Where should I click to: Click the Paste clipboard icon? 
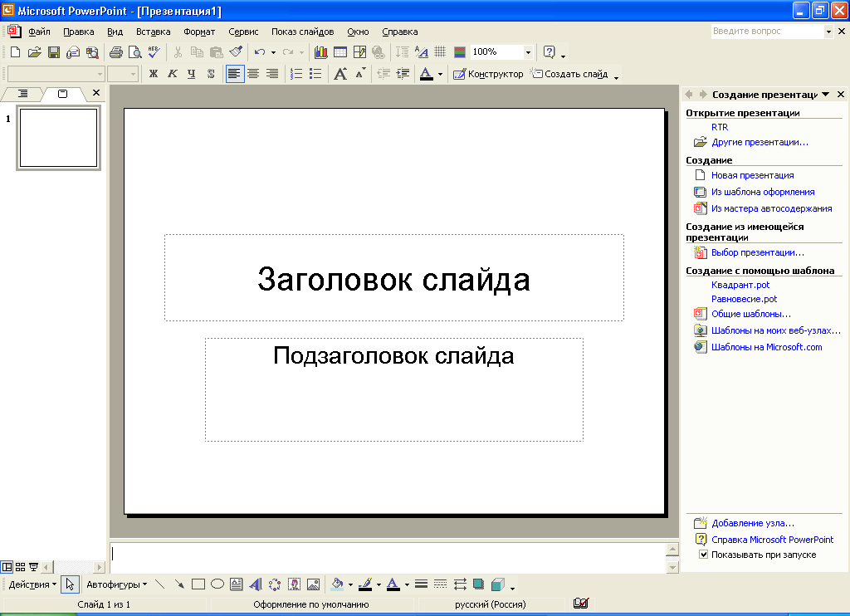click(217, 52)
